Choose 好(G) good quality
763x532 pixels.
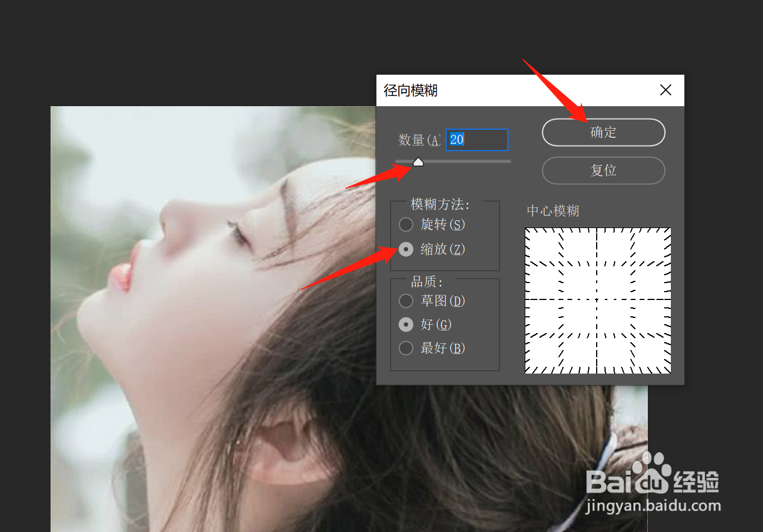[425, 325]
